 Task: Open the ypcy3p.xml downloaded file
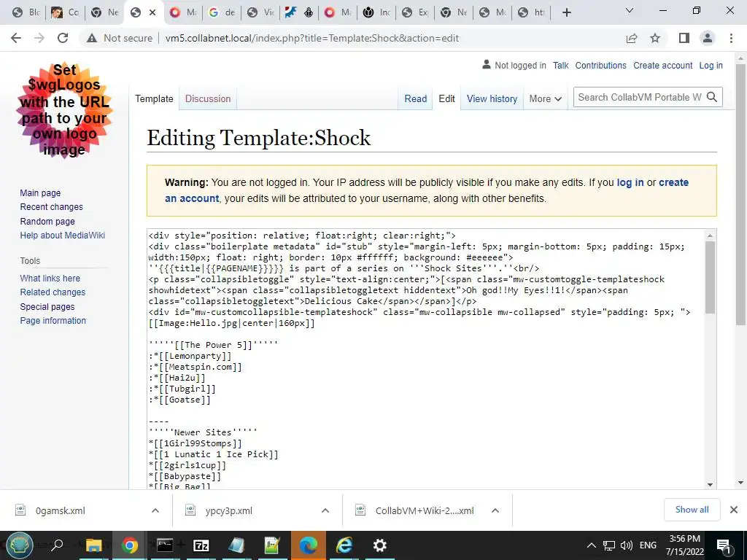pyautogui.click(x=229, y=510)
